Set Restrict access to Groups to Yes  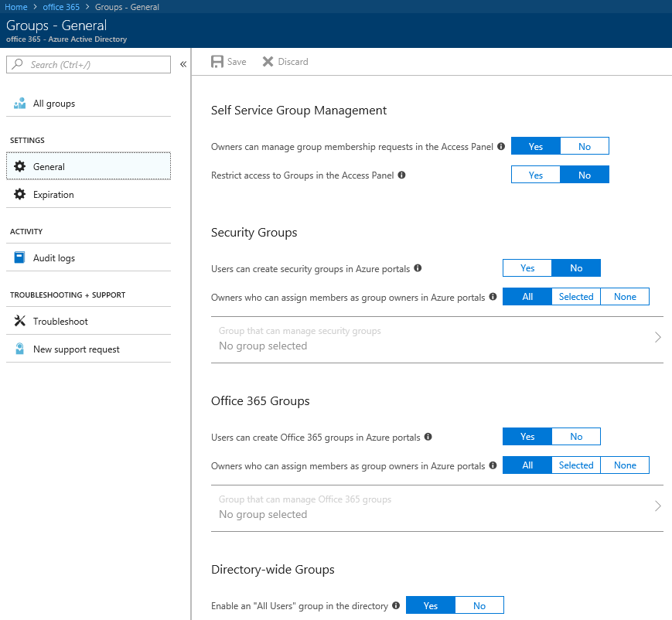(x=535, y=175)
